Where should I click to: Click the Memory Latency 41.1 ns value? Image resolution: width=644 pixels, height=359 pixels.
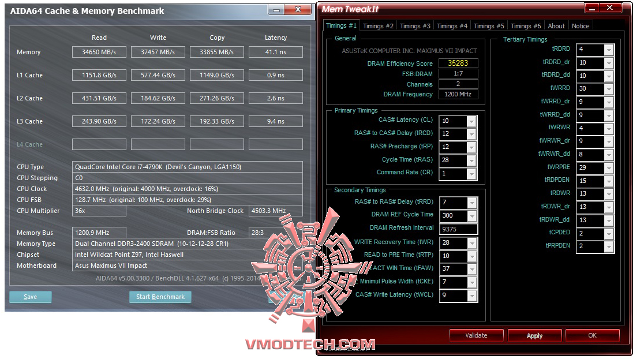pyautogui.click(x=276, y=52)
